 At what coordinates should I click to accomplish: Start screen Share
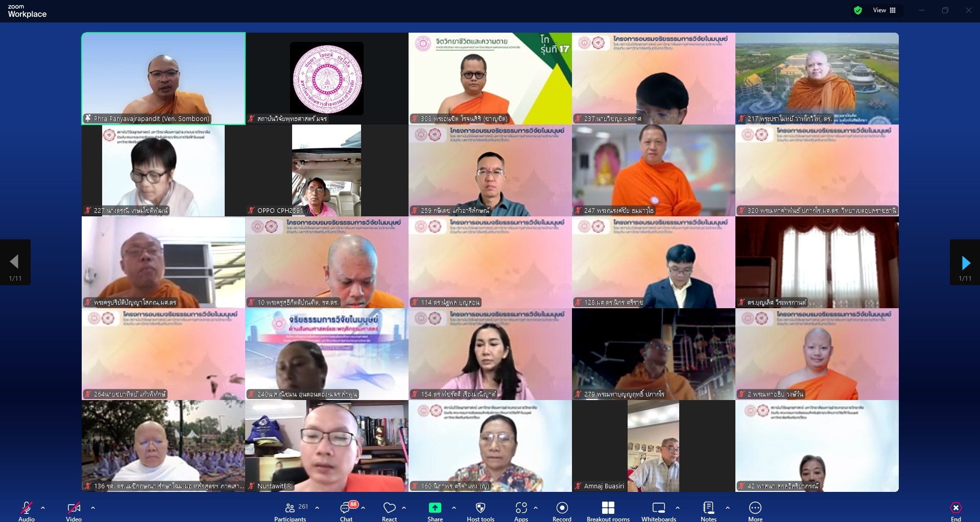pos(435,511)
